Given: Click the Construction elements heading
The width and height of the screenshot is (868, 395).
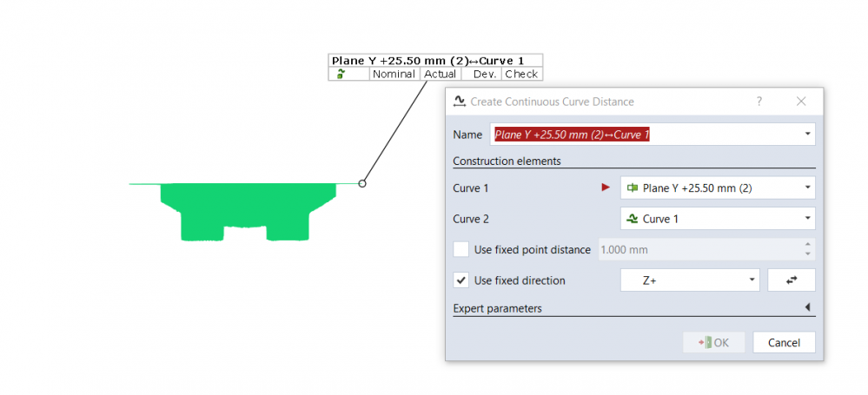Looking at the screenshot, I should [507, 161].
